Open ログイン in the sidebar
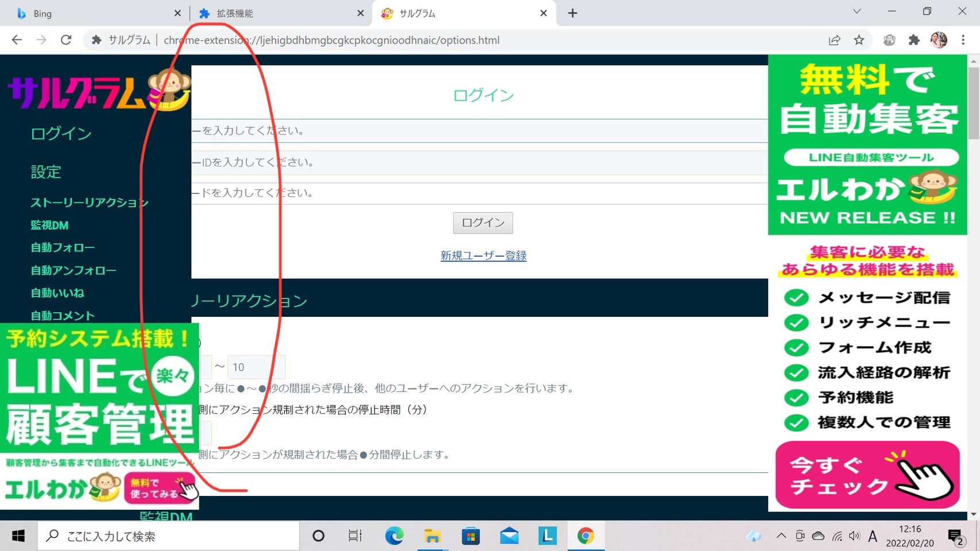This screenshot has width=980, height=551. [x=61, y=134]
